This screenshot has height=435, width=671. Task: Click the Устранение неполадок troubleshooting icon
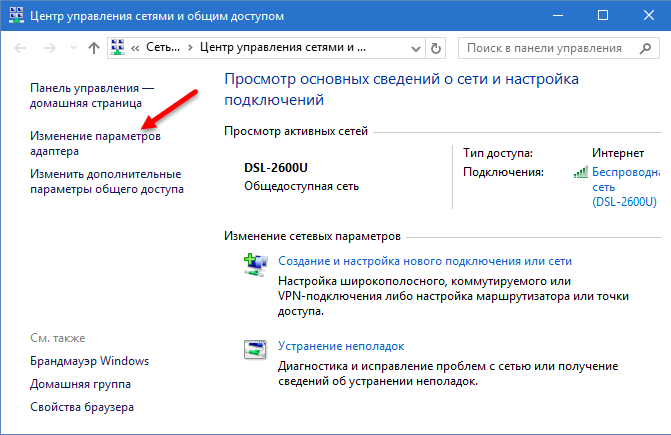[x=255, y=349]
